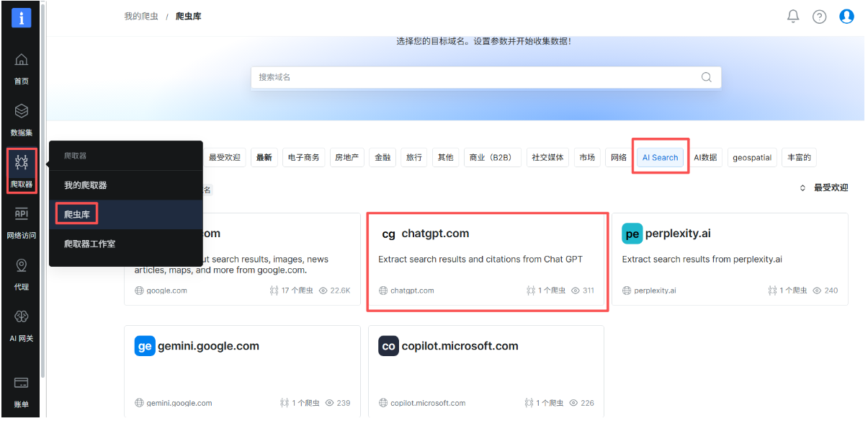Image resolution: width=868 pixels, height=421 pixels.
Task: Open the chatgpt.com card title
Action: coord(435,234)
